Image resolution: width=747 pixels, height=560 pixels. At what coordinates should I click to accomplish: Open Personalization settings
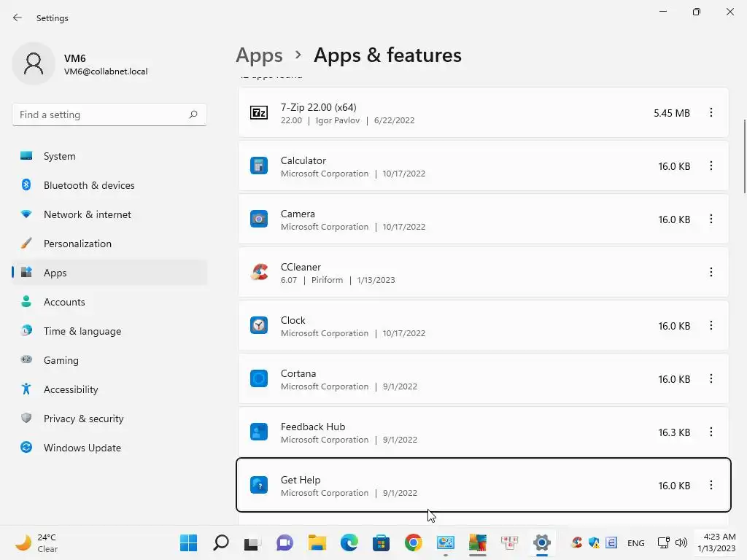point(109,244)
